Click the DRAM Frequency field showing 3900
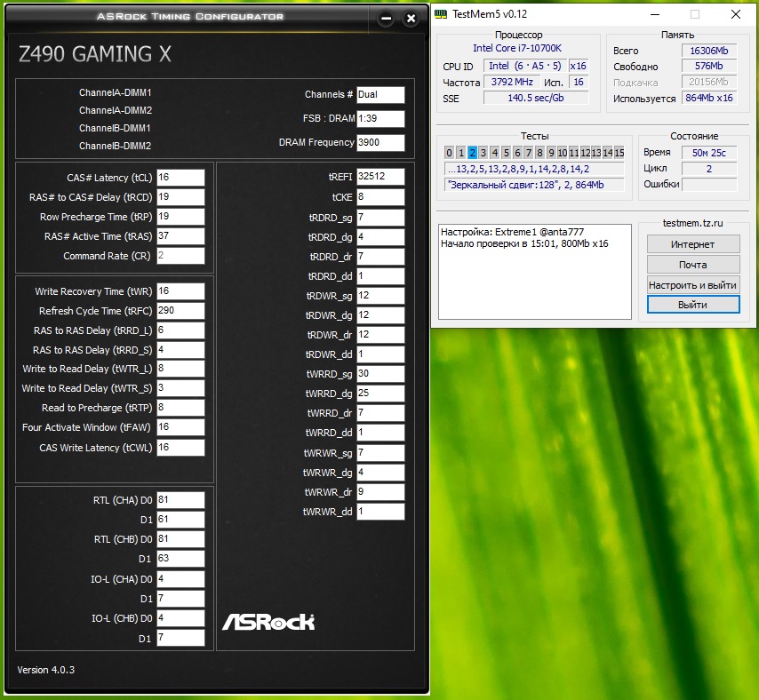This screenshot has height=700, width=759. pos(380,143)
